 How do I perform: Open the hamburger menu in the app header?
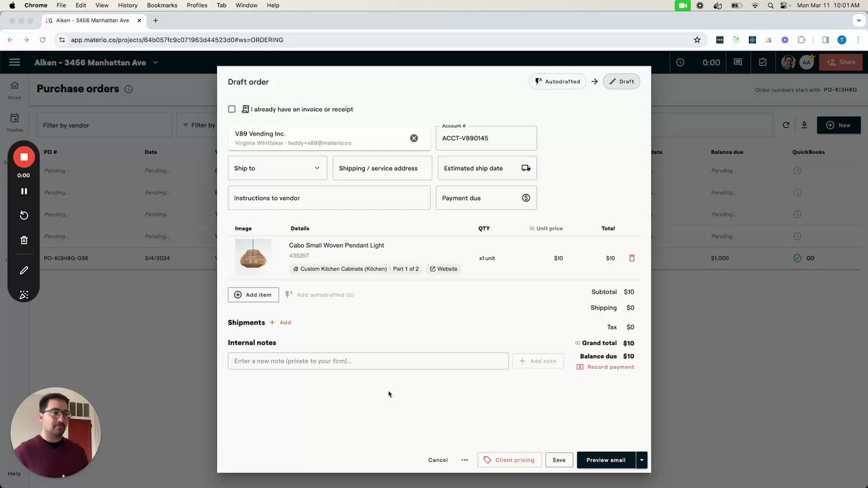click(14, 62)
